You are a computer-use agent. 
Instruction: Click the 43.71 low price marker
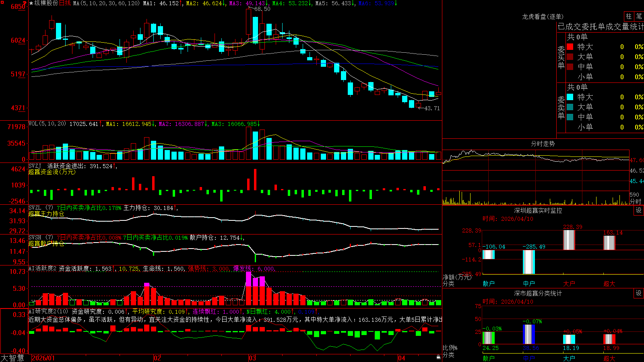coord(432,108)
